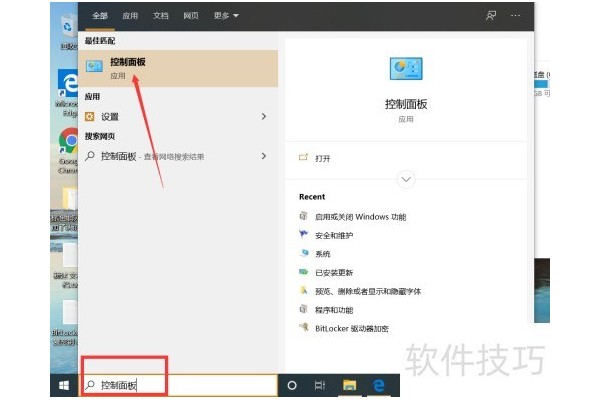The height and width of the screenshot is (400, 600).
Task: Click the 打开 icon
Action: point(303,157)
